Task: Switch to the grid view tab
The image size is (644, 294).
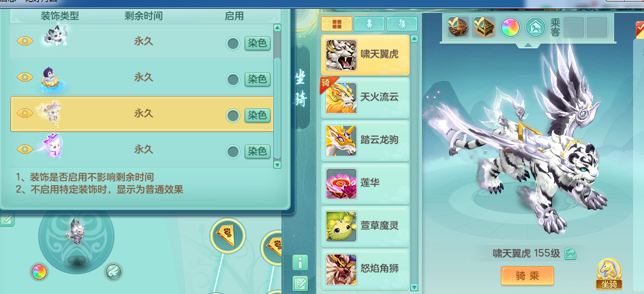Action: coord(337,24)
